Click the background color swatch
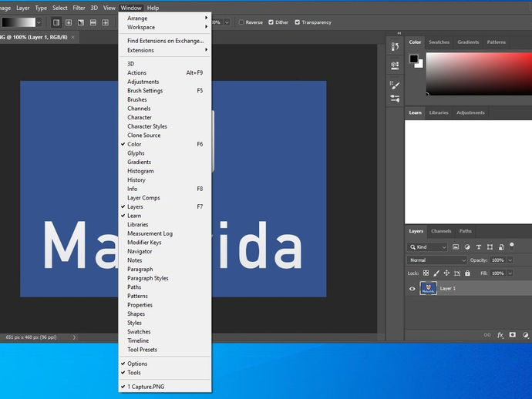532x399 pixels. [x=420, y=65]
